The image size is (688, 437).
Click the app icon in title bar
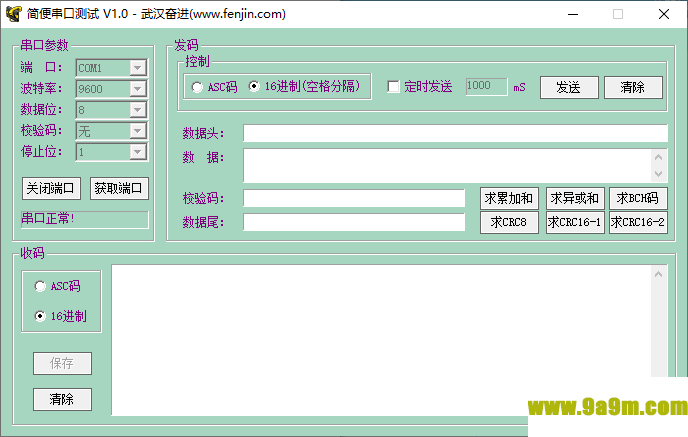[14, 14]
